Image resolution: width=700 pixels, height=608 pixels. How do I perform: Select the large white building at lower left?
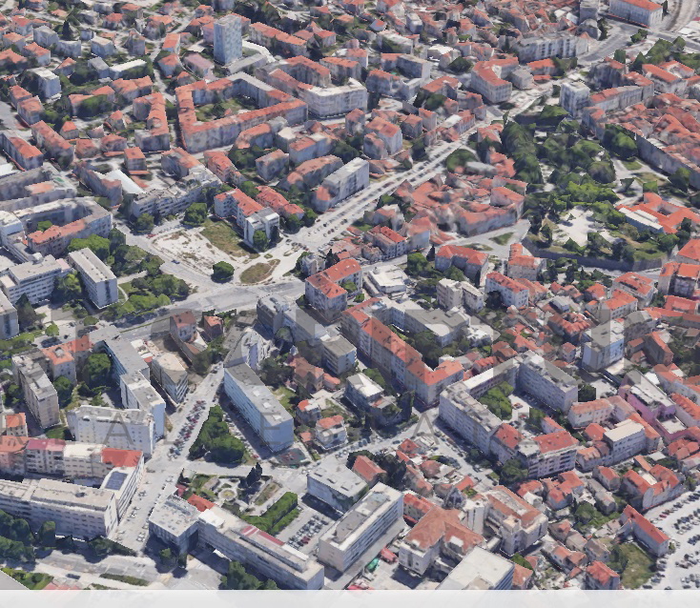tap(57, 505)
